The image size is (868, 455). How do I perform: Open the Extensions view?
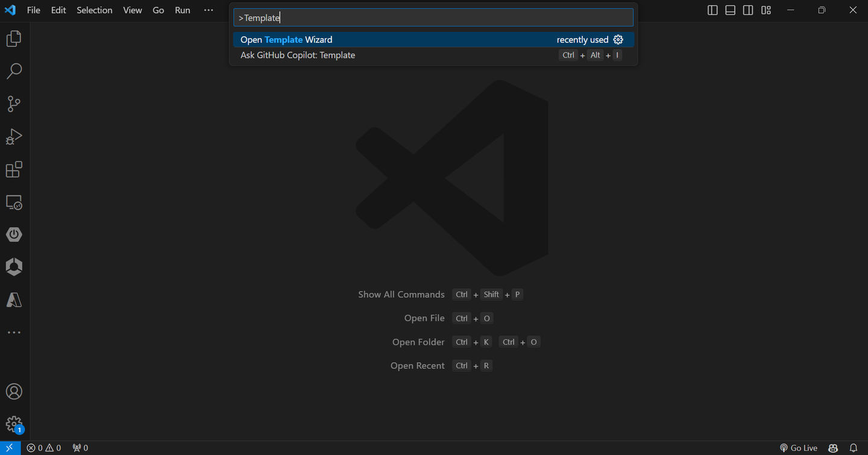pyautogui.click(x=14, y=169)
